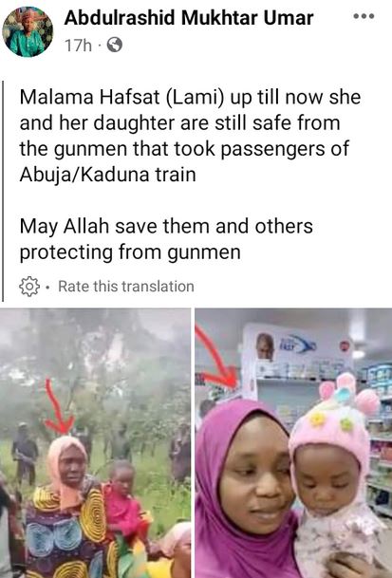The image size is (392, 578).
Task: Click the Malama Hafsat (Lami) text paragraph
Action: coord(190,136)
